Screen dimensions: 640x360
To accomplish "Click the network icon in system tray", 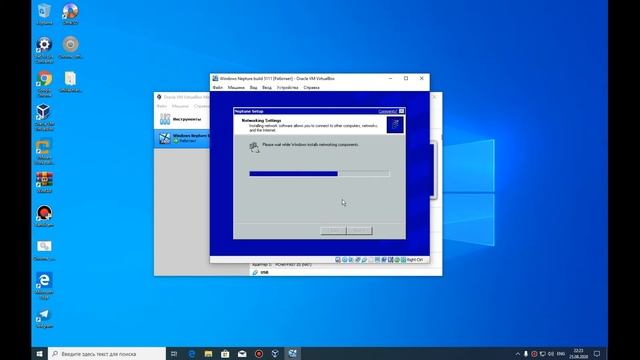I will point(542,353).
